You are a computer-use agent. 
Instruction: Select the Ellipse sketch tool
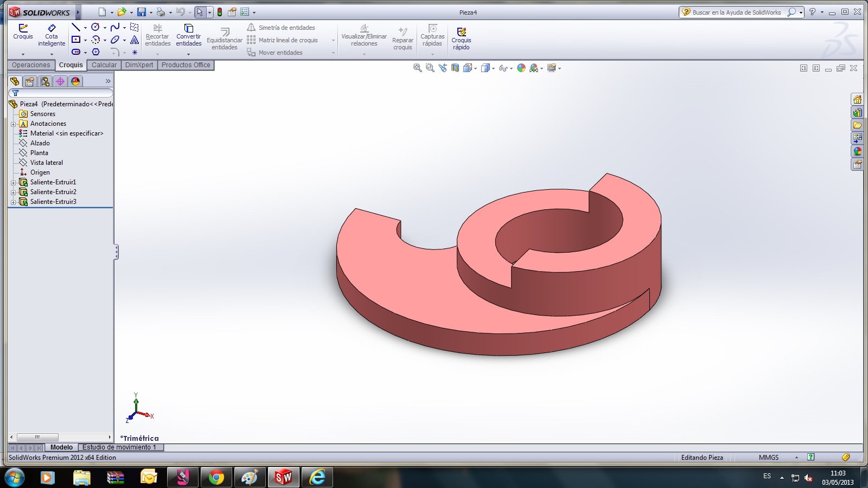[x=115, y=40]
